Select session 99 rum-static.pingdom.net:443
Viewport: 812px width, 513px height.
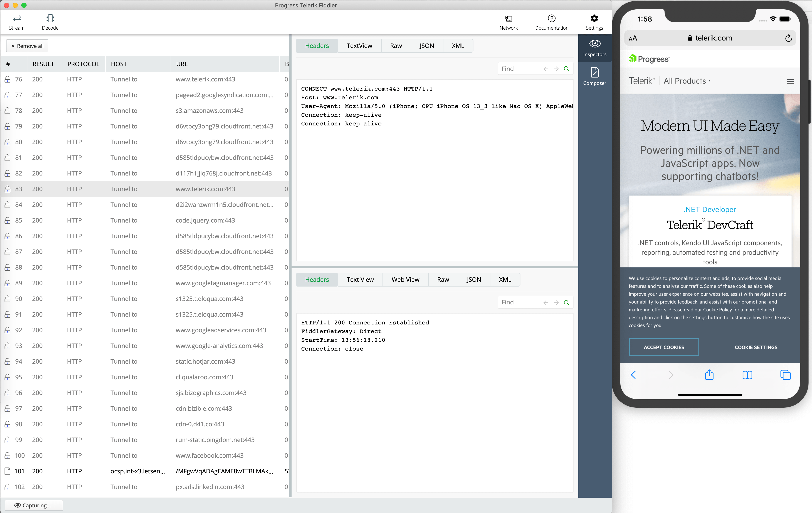coord(145,440)
